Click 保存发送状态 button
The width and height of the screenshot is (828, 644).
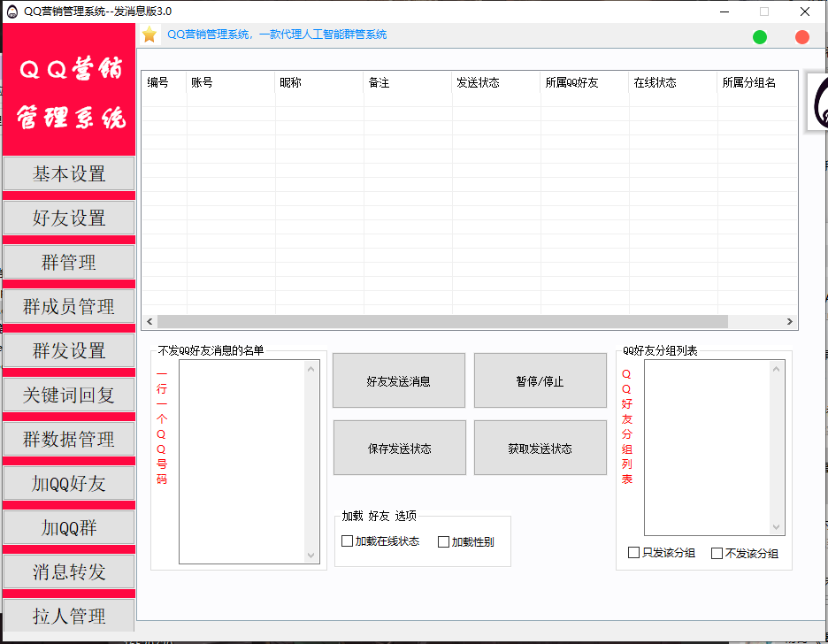(x=400, y=448)
